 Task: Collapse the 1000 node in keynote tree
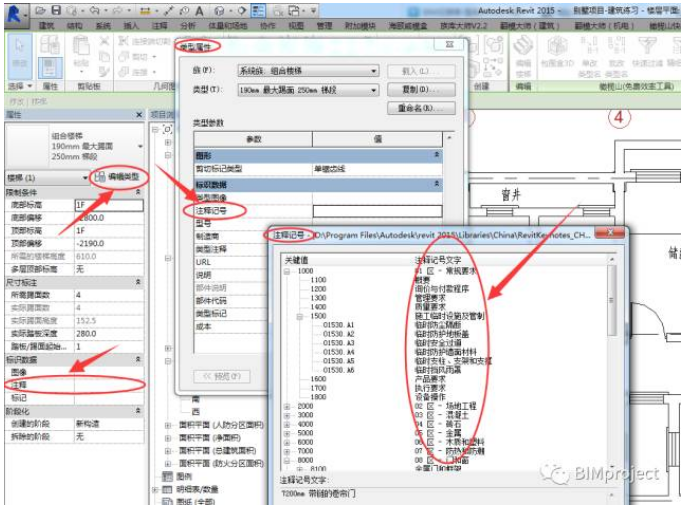[287, 271]
